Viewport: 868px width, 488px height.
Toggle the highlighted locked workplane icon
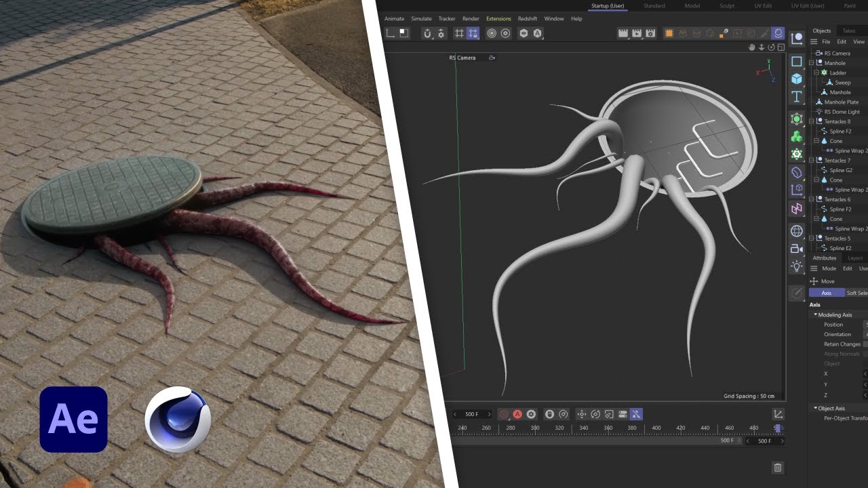[473, 33]
